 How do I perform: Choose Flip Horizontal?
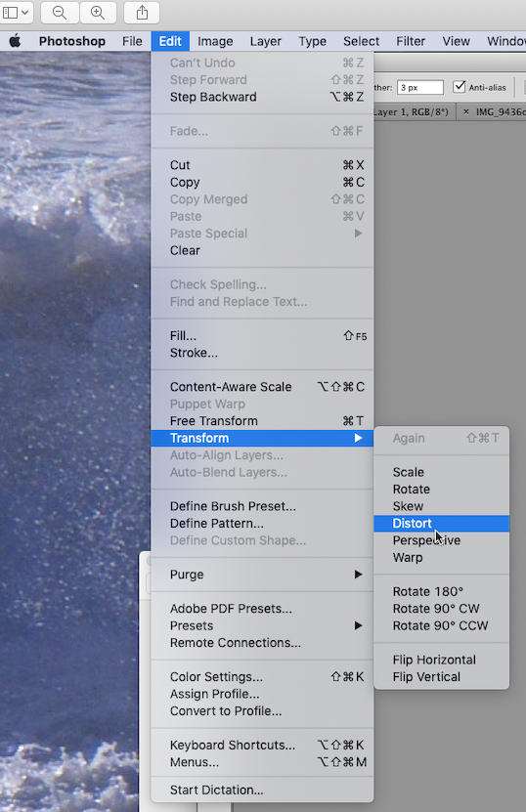[442, 661]
